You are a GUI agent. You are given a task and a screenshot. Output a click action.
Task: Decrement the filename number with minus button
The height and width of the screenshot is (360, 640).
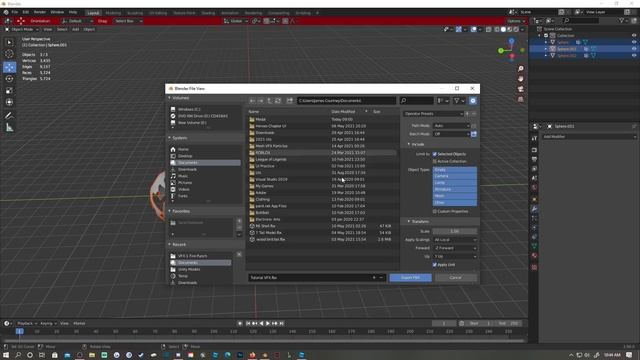(381, 278)
